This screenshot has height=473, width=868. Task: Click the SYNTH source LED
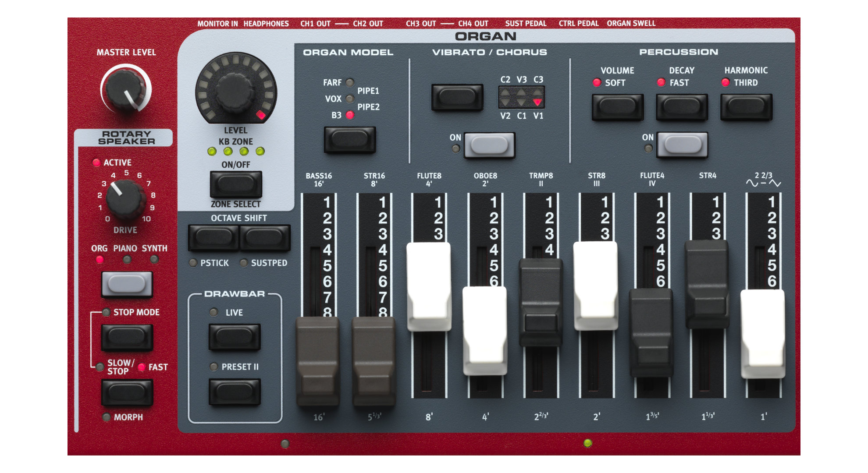(x=154, y=260)
